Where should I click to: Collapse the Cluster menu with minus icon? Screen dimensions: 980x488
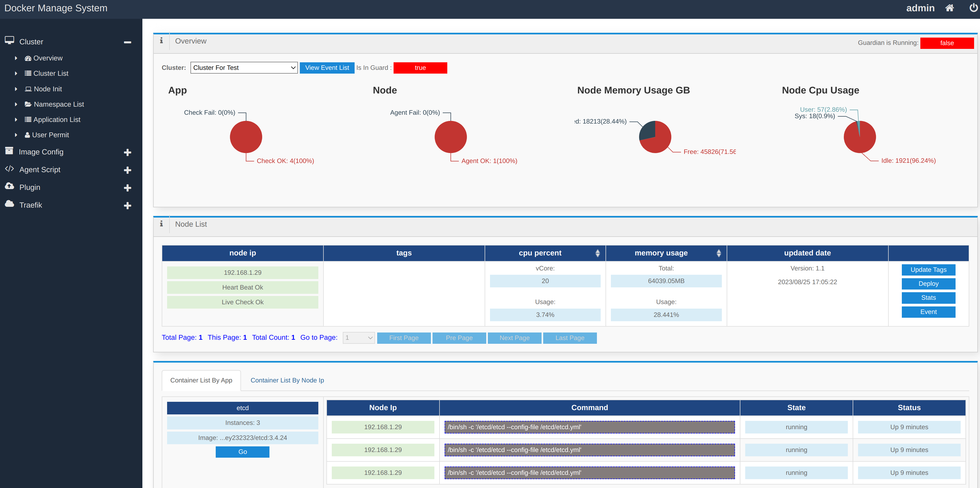(x=127, y=42)
